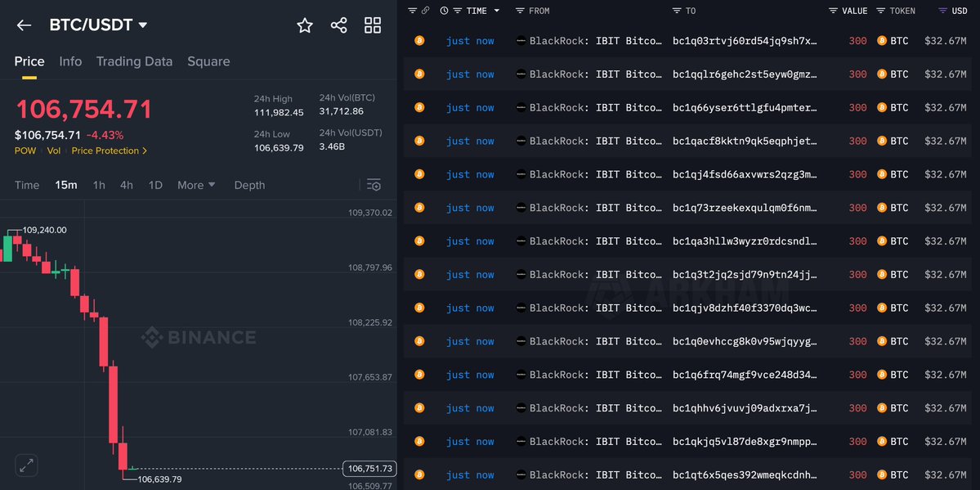The width and height of the screenshot is (980, 490).
Task: Go back using the left arrow
Action: pos(24,25)
